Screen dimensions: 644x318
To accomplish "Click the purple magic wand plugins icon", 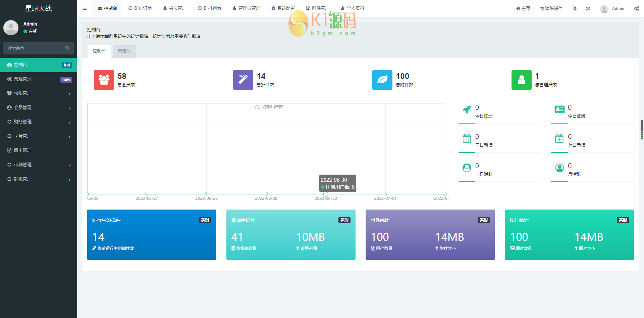I will [243, 80].
